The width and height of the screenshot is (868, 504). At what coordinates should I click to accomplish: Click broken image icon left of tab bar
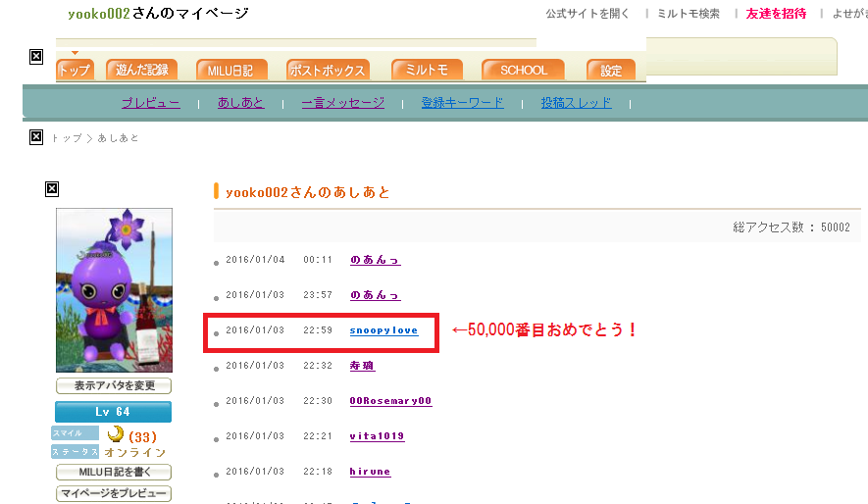[x=36, y=56]
